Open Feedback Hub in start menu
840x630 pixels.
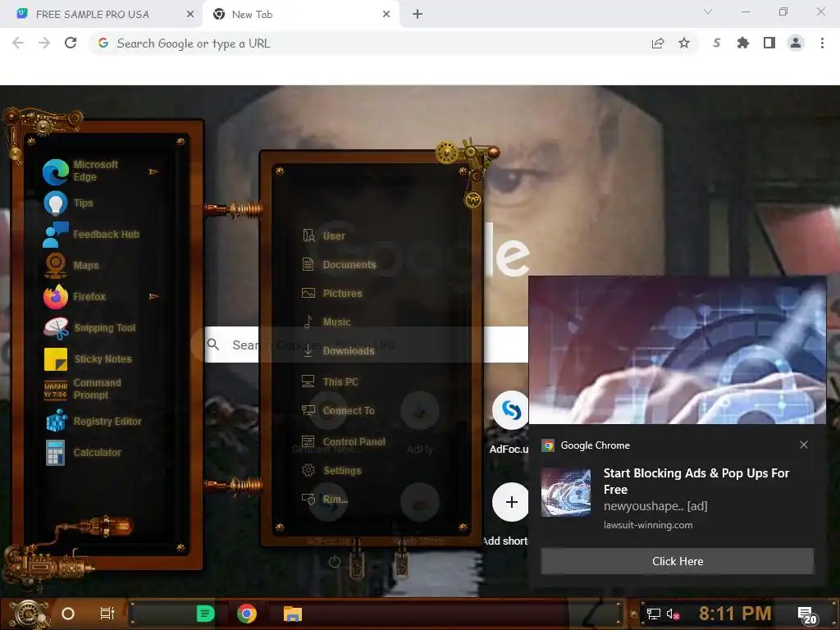click(91, 234)
